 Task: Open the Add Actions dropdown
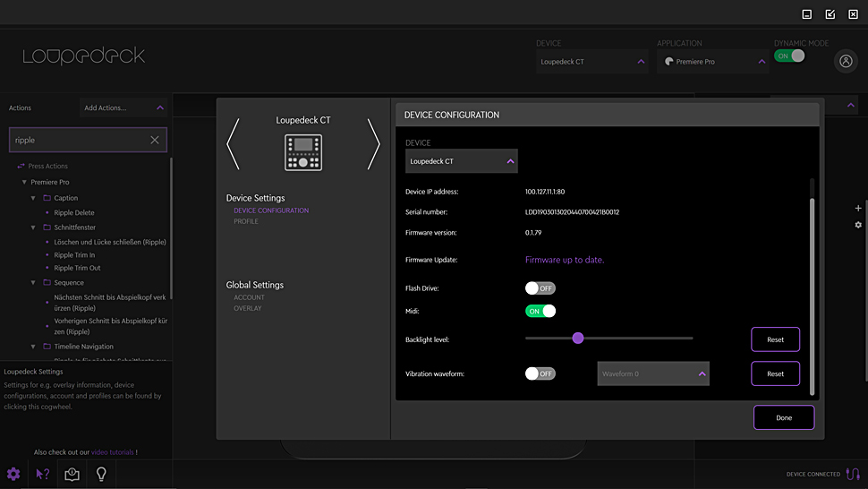click(x=123, y=107)
